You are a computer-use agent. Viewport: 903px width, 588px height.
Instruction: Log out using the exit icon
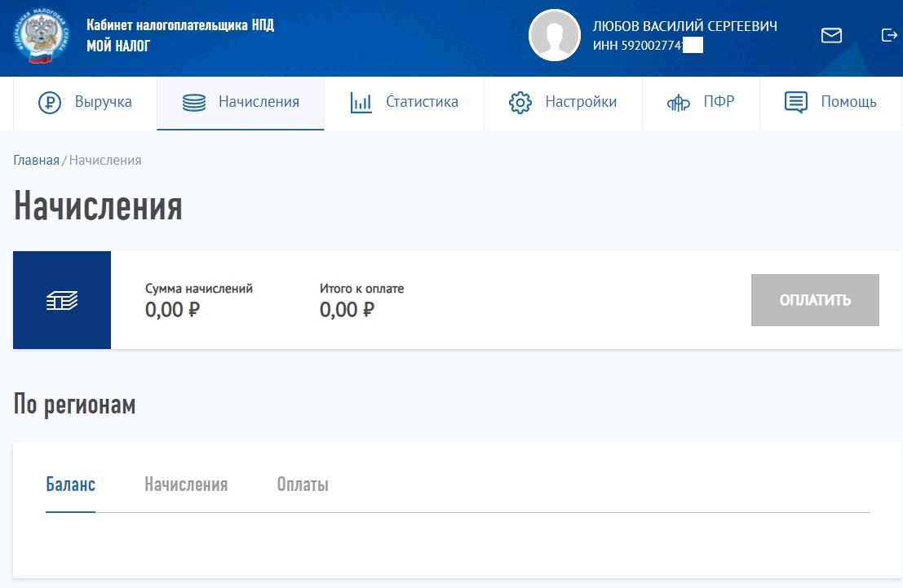(888, 35)
